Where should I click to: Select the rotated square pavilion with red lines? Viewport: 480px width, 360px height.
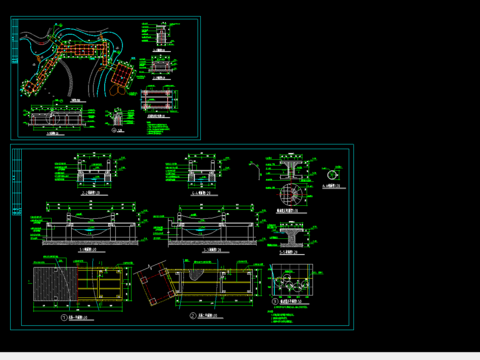coord(155,284)
